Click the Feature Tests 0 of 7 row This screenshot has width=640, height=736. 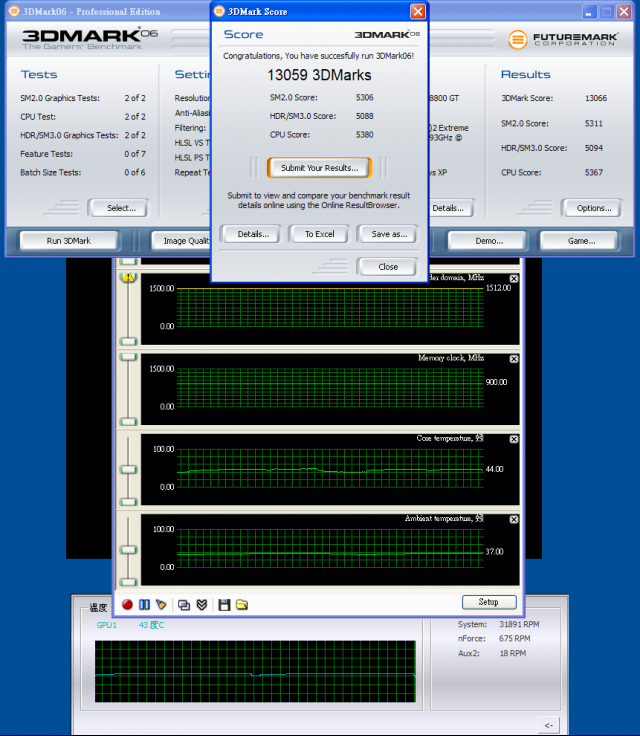(x=83, y=154)
